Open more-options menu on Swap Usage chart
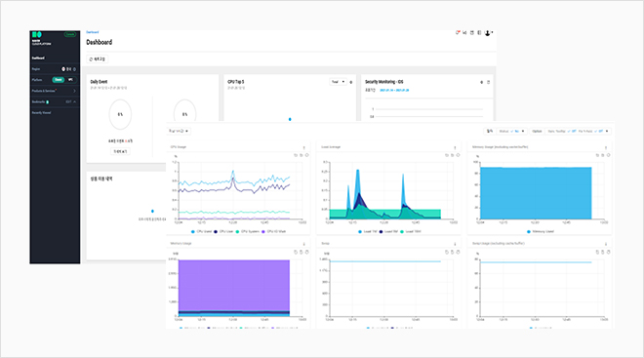The height and width of the screenshot is (358, 644). (605, 244)
